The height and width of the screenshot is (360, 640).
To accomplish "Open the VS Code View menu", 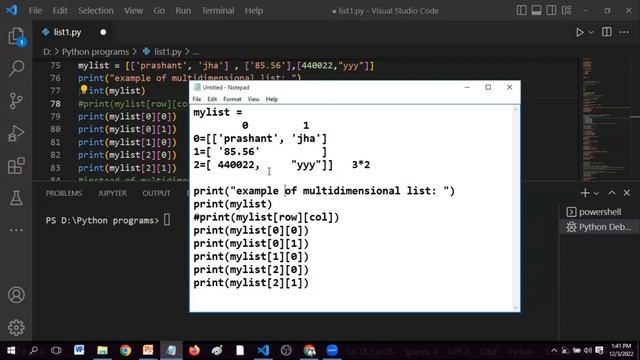I will point(133,11).
